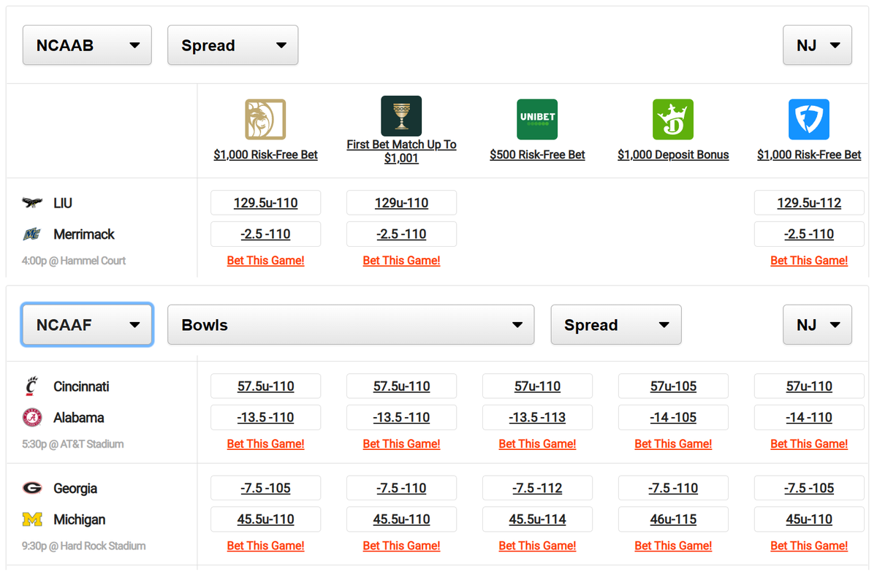Open the NJ state dropdown in NCAAB section
The width and height of the screenshot is (877, 588).
tap(818, 45)
